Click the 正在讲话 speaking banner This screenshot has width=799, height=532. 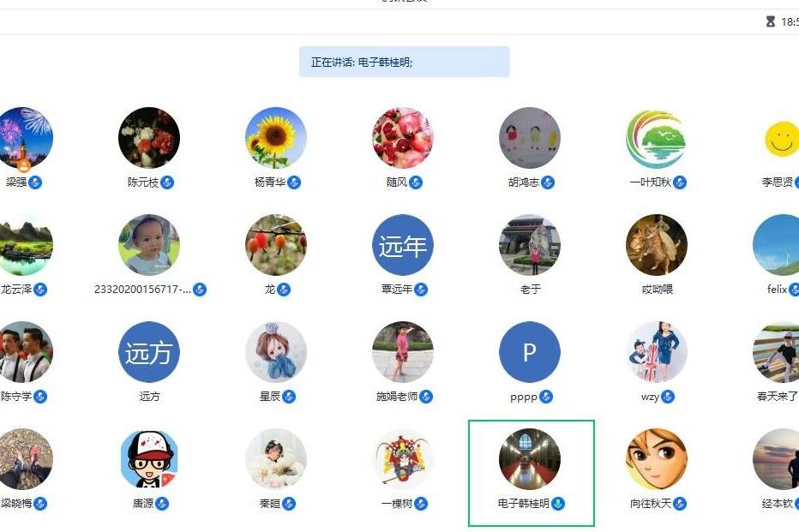coord(404,62)
